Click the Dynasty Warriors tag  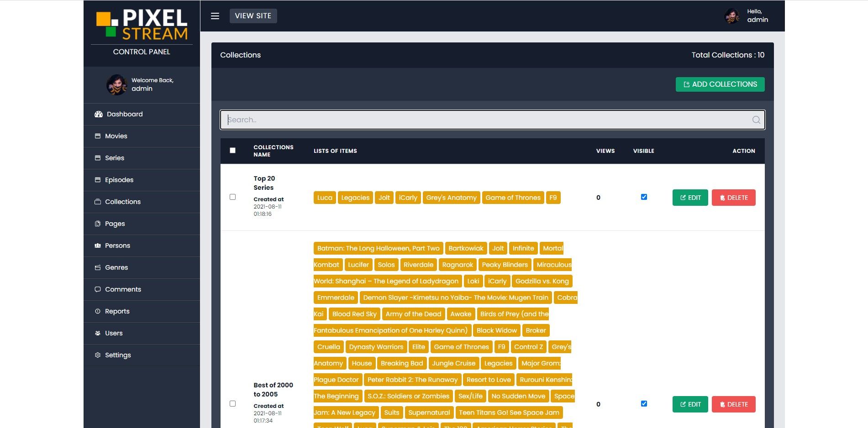[x=376, y=347]
